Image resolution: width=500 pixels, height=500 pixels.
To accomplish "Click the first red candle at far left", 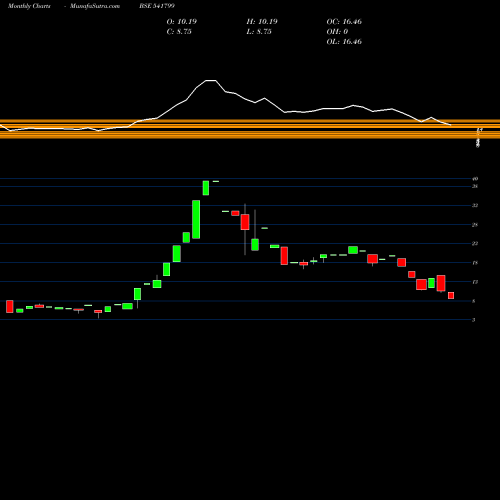I will tap(10, 306).
